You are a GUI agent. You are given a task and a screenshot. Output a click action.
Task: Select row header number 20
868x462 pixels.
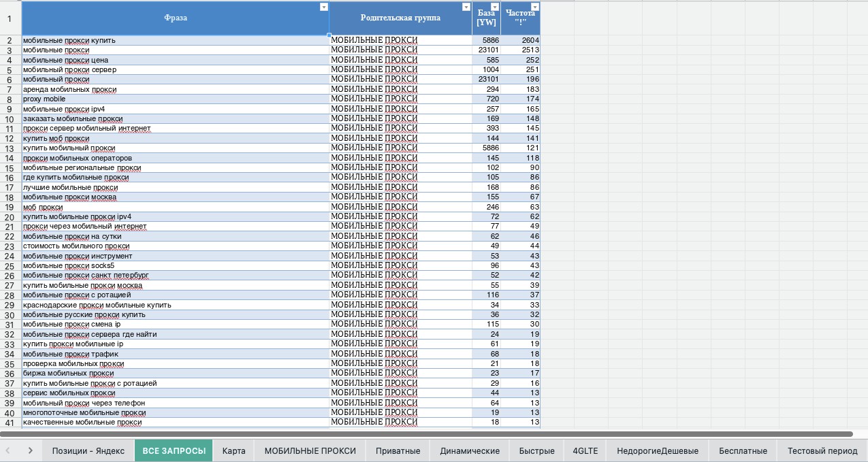[10, 217]
